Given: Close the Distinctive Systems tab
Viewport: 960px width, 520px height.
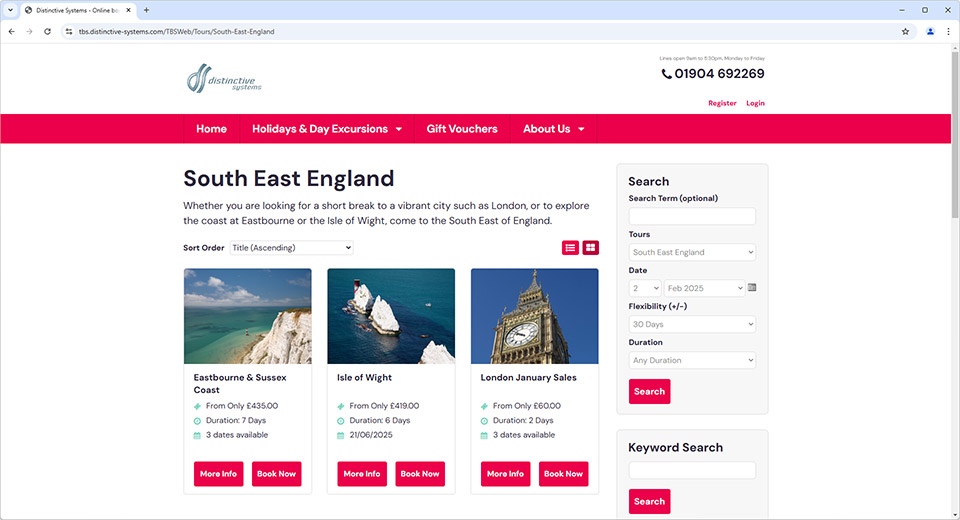Looking at the screenshot, I should pos(129,10).
